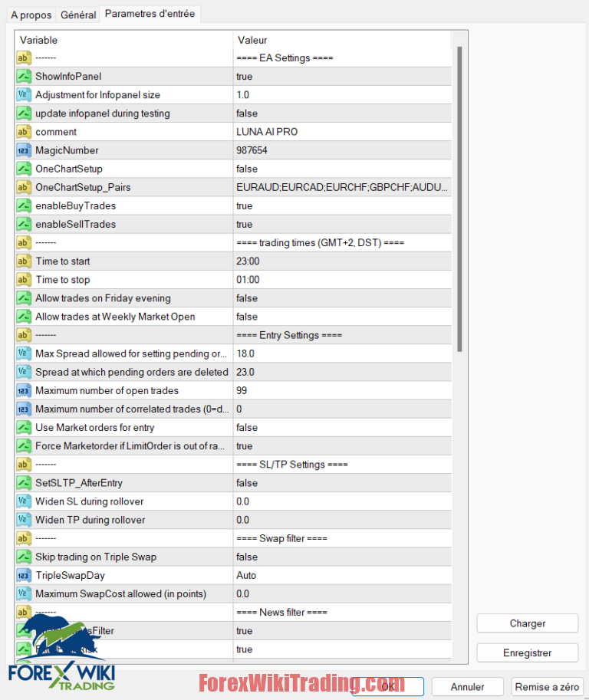Click the integer icon beside MagicNumber
Viewport: 589px width, 700px height.
coord(24,150)
